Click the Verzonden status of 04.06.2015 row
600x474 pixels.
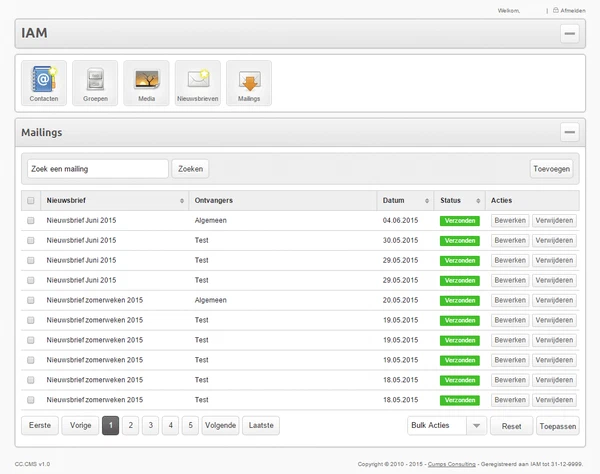(460, 221)
